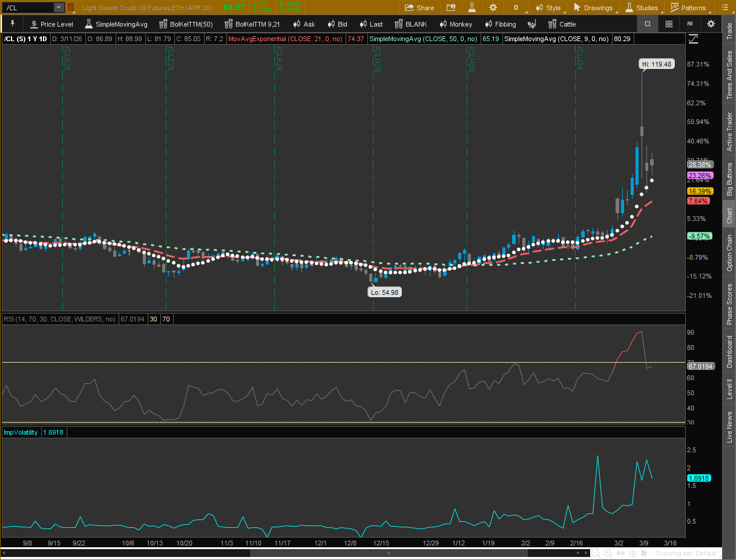Click the pin icon on quick buttons bar
This screenshot has width=736, height=560.
(11, 24)
